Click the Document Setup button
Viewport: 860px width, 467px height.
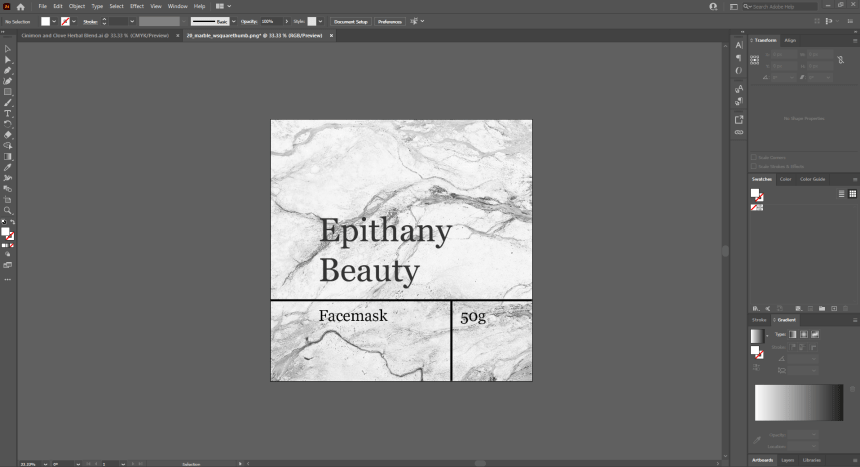[x=350, y=21]
